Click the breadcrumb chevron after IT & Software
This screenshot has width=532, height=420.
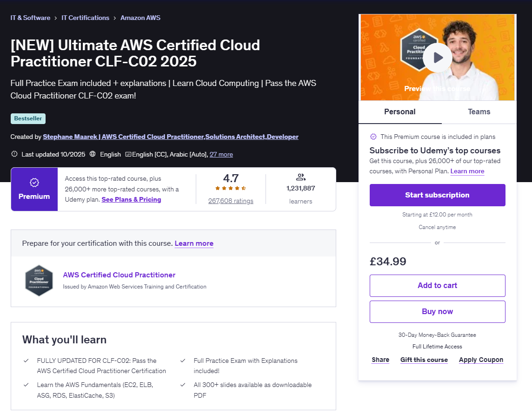click(x=56, y=18)
